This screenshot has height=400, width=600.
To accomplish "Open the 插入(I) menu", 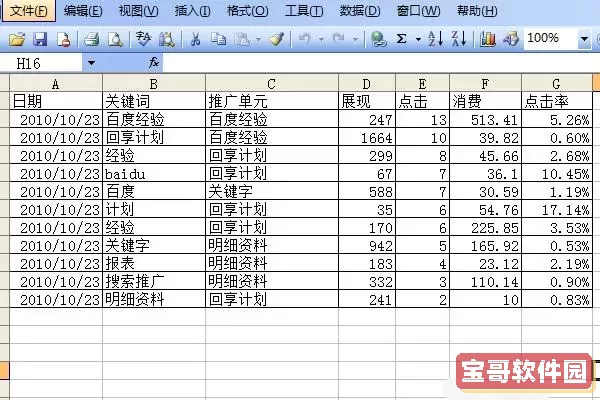I will (x=192, y=11).
